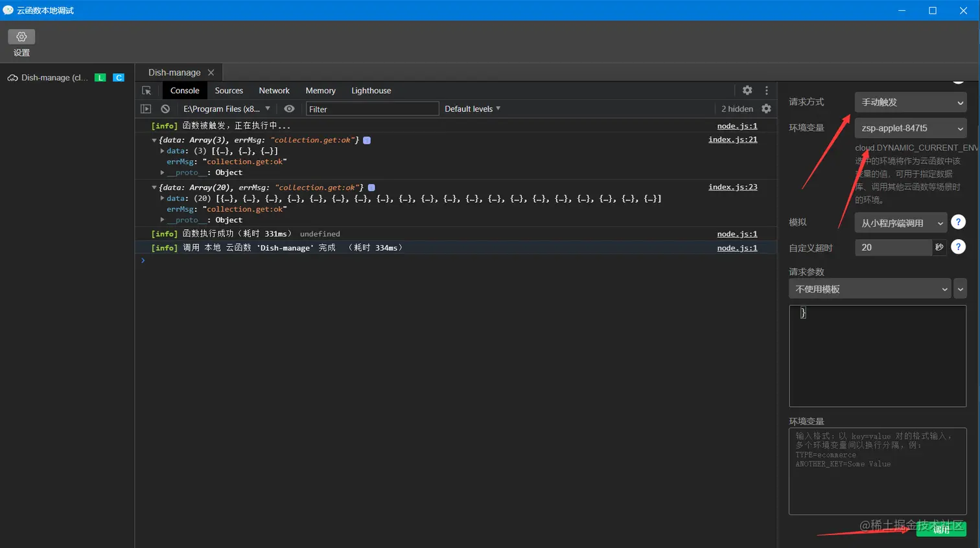Switch to the Dish-manage editor tab
Image resolution: width=980 pixels, height=548 pixels.
click(174, 73)
